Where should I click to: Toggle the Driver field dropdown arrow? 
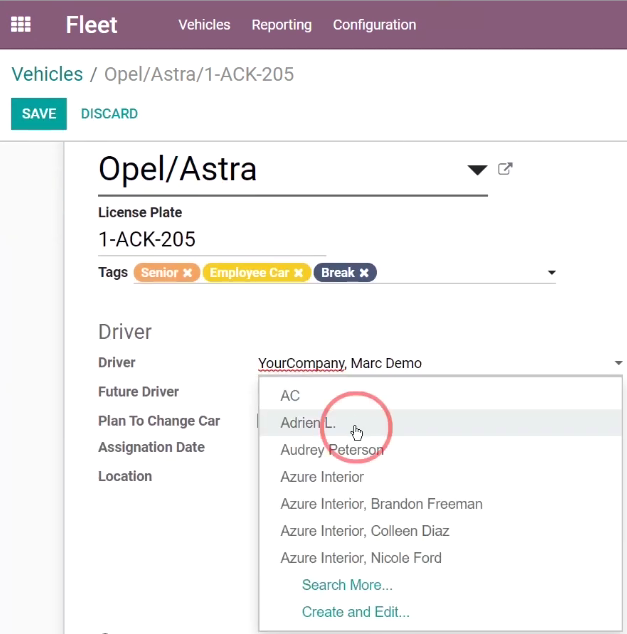pyautogui.click(x=618, y=363)
